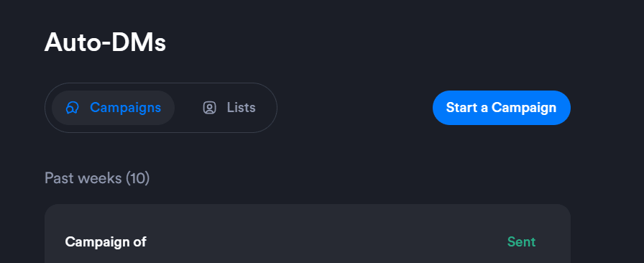
Task: Click the contact card icon beside Lists
Action: 209,108
